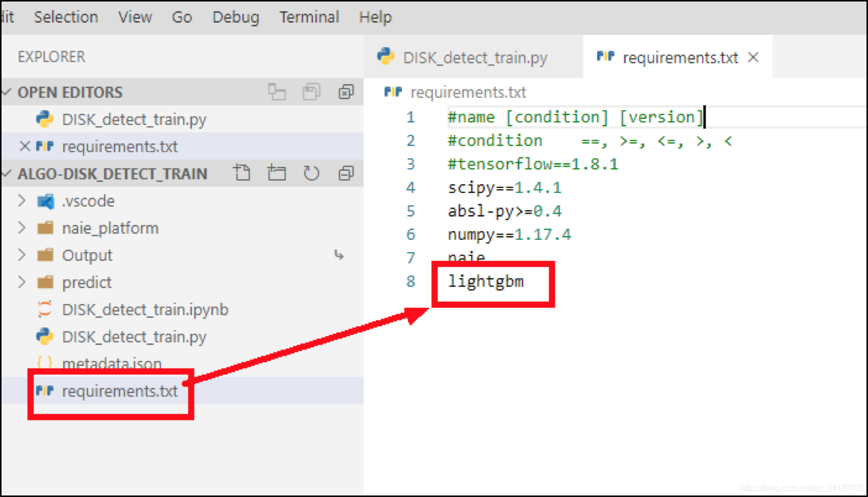Expand the predict folder

[x=22, y=282]
